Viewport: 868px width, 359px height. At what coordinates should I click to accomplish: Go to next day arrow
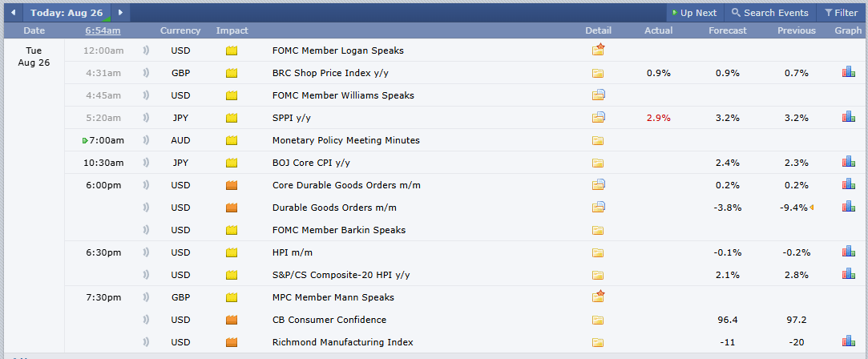point(120,13)
